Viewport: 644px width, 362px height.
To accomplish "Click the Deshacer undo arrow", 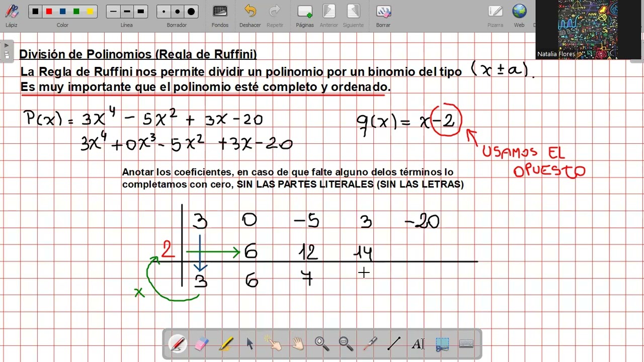I will coord(250,11).
